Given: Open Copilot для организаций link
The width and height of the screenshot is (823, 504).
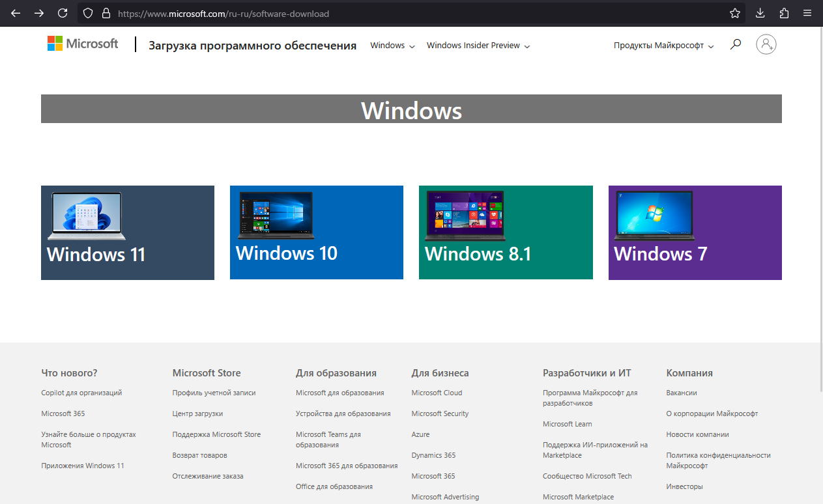Looking at the screenshot, I should click(x=81, y=393).
